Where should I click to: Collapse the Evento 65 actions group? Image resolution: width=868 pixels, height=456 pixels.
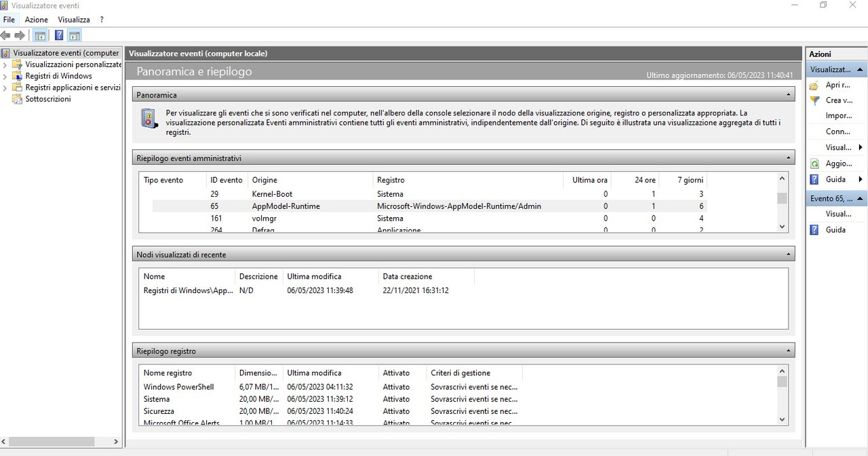[860, 199]
